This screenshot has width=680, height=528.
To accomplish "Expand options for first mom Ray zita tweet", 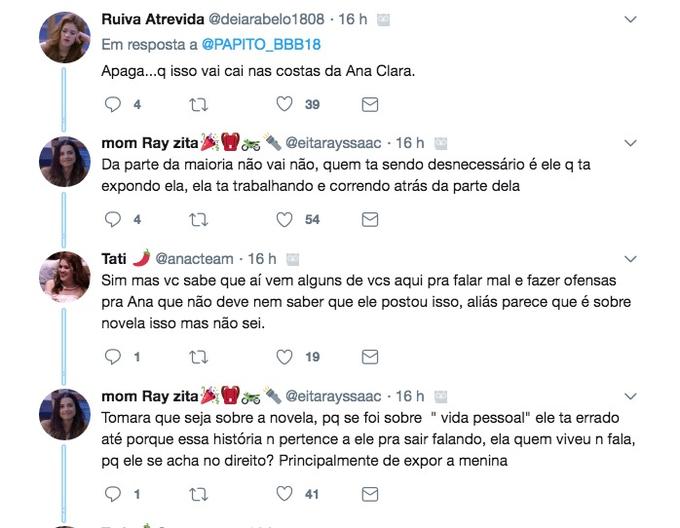I will (x=630, y=143).
